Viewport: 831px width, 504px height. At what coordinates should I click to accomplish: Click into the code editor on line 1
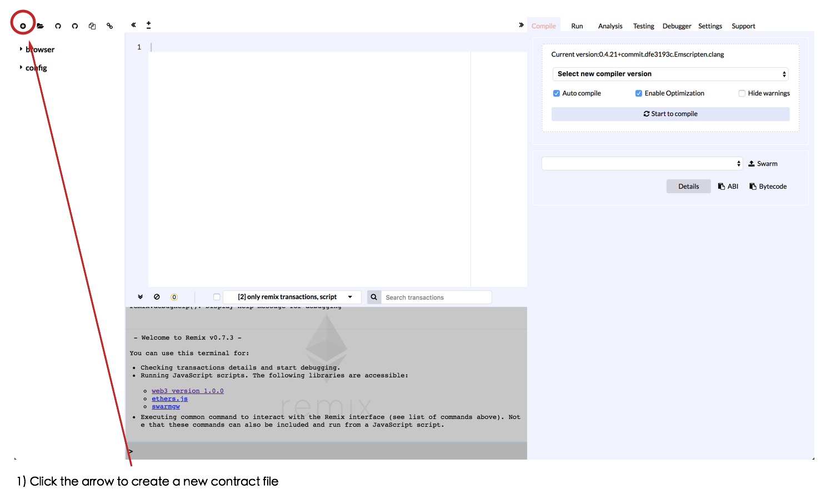click(338, 47)
